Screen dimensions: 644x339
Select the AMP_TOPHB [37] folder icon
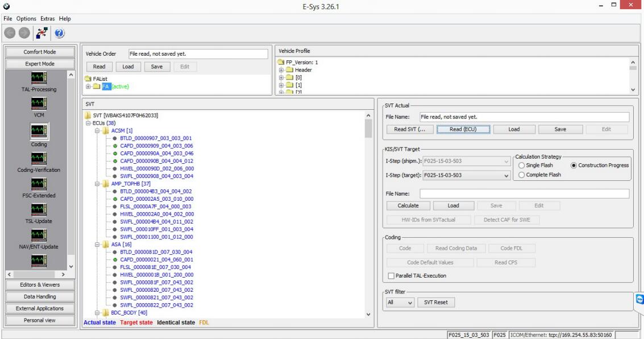[106, 184]
